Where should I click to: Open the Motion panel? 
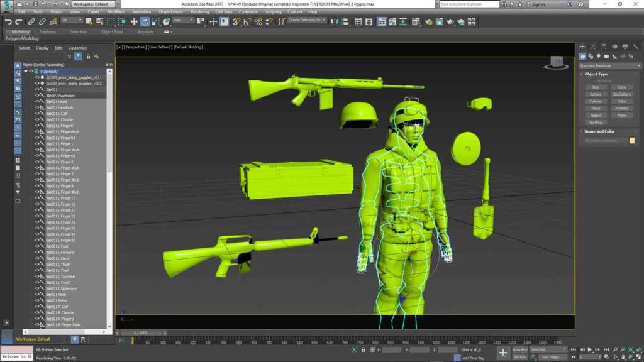click(x=614, y=47)
